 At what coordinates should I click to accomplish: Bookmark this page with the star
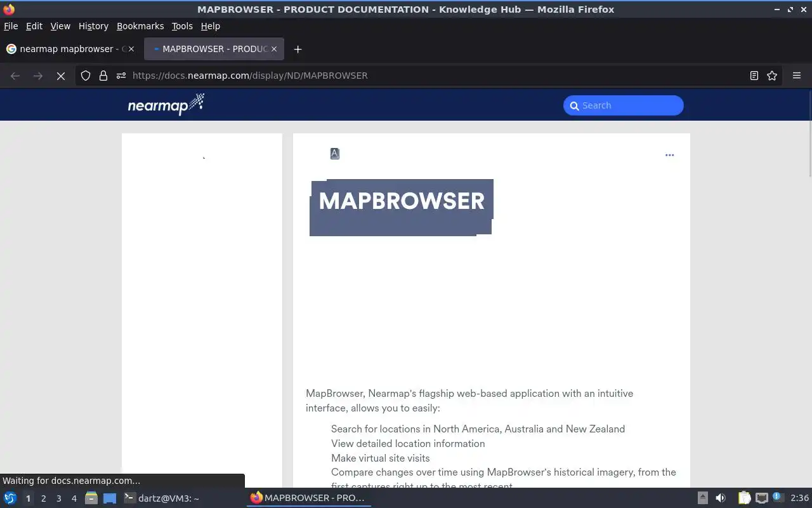pyautogui.click(x=772, y=76)
